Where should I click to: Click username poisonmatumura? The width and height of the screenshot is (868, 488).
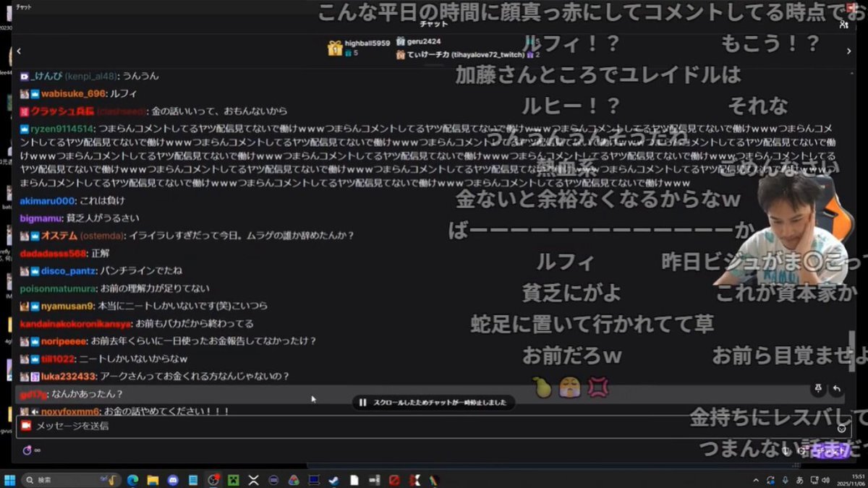click(57, 288)
